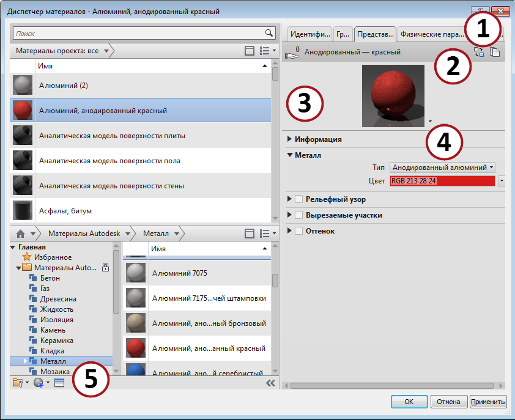Sort project materials by Имя header
This screenshot has height=420, width=515.
coord(153,65)
